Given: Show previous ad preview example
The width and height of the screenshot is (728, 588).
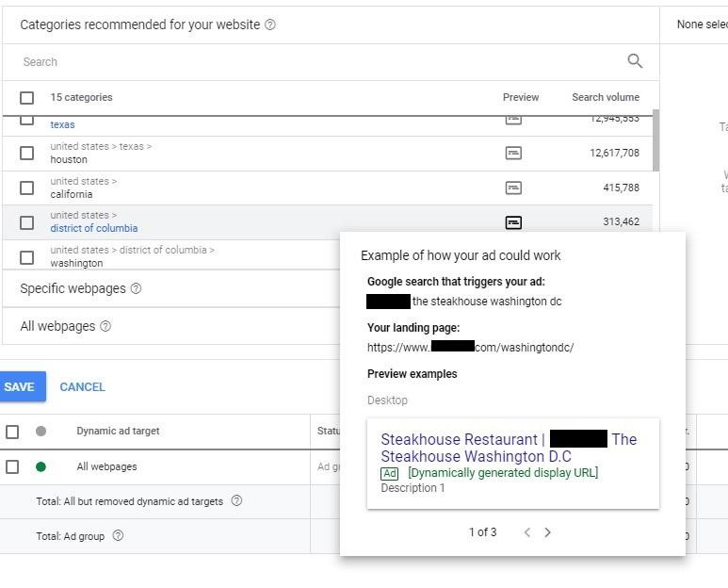Looking at the screenshot, I should (527, 532).
